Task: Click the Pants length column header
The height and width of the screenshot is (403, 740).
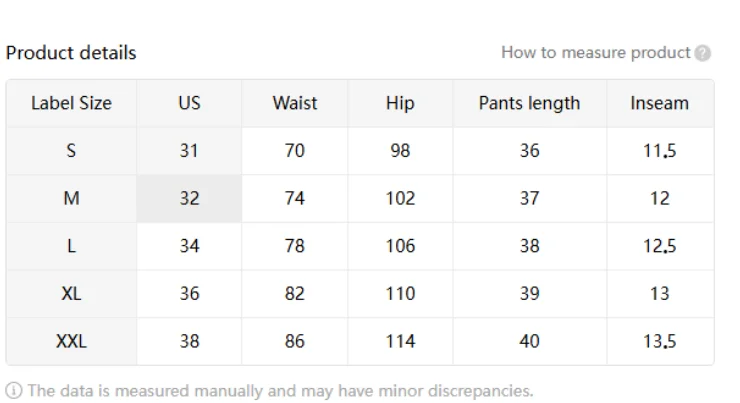Action: coord(529,103)
